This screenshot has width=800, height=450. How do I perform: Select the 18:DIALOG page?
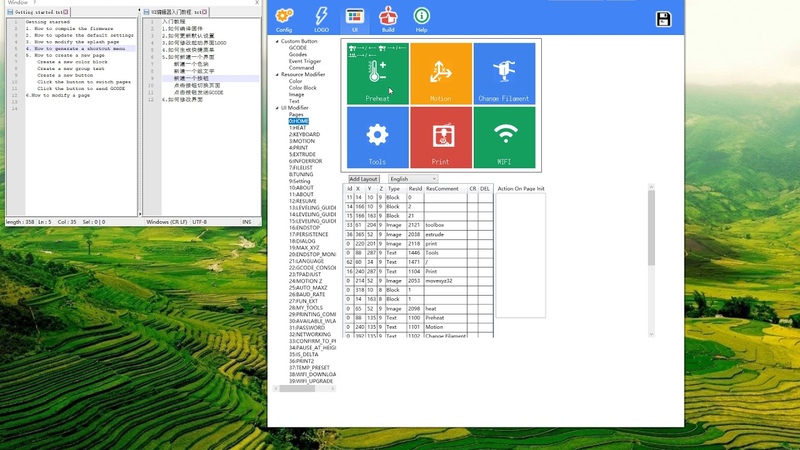(302, 241)
